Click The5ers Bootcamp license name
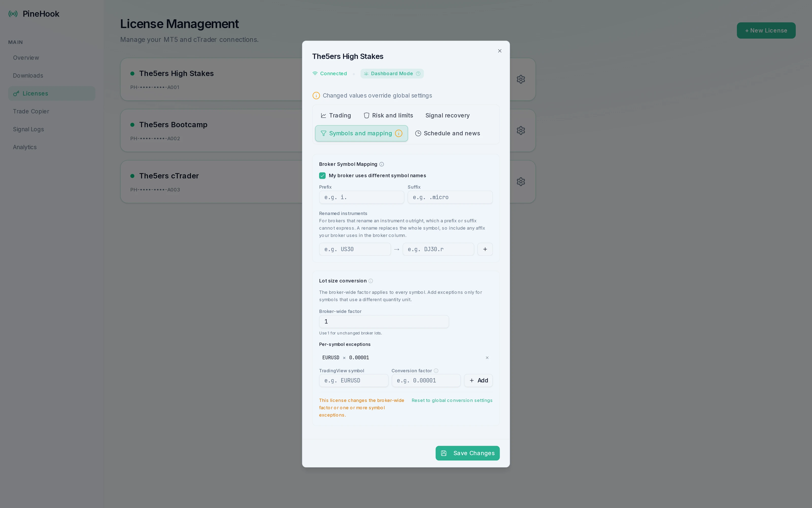The height and width of the screenshot is (508, 812). click(173, 125)
